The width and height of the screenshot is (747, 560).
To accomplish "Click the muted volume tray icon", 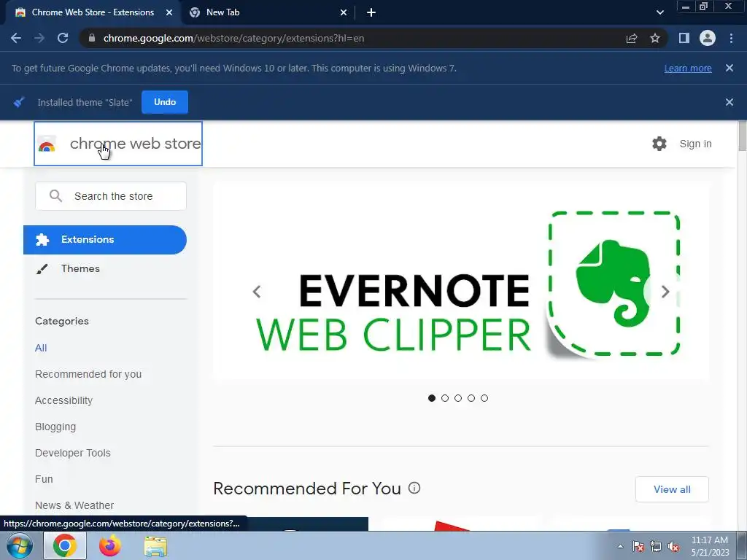I will [673, 547].
